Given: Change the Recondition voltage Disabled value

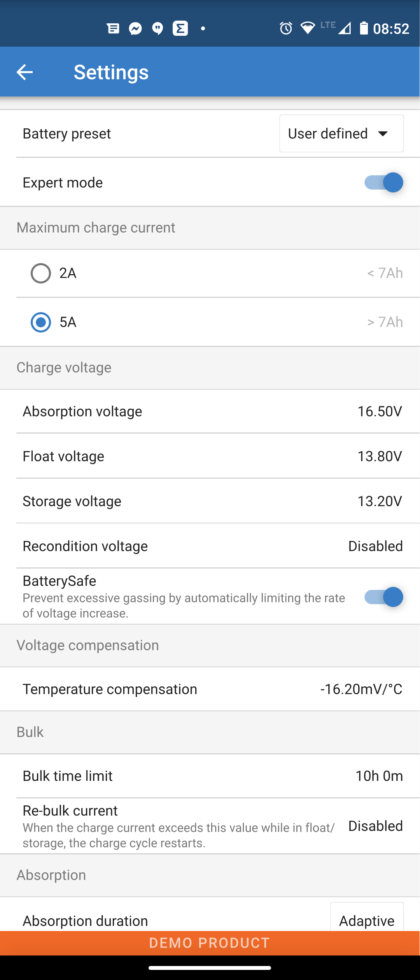Looking at the screenshot, I should (x=375, y=546).
